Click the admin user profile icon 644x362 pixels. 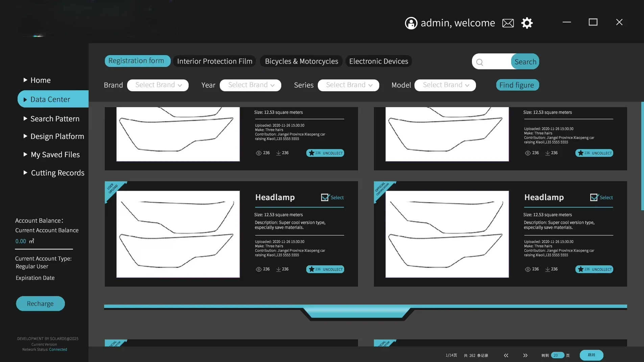point(411,23)
